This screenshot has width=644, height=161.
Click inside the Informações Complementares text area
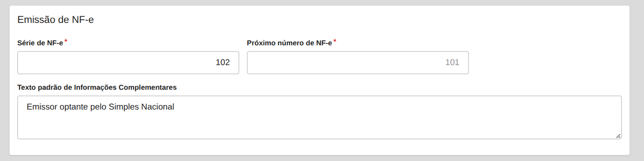pos(320,117)
